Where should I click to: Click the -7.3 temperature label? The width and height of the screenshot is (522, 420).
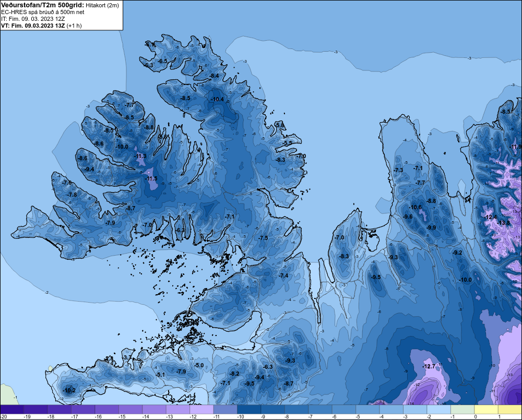click(398, 170)
